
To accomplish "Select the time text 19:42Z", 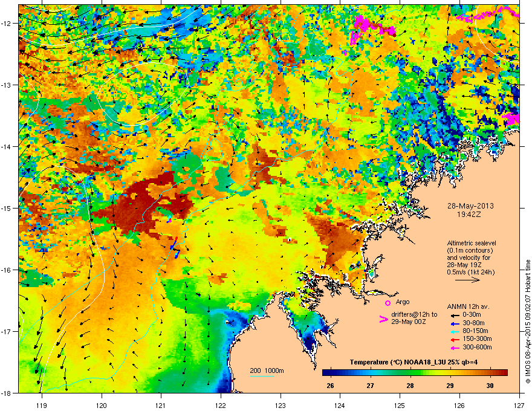I will pos(469,215).
